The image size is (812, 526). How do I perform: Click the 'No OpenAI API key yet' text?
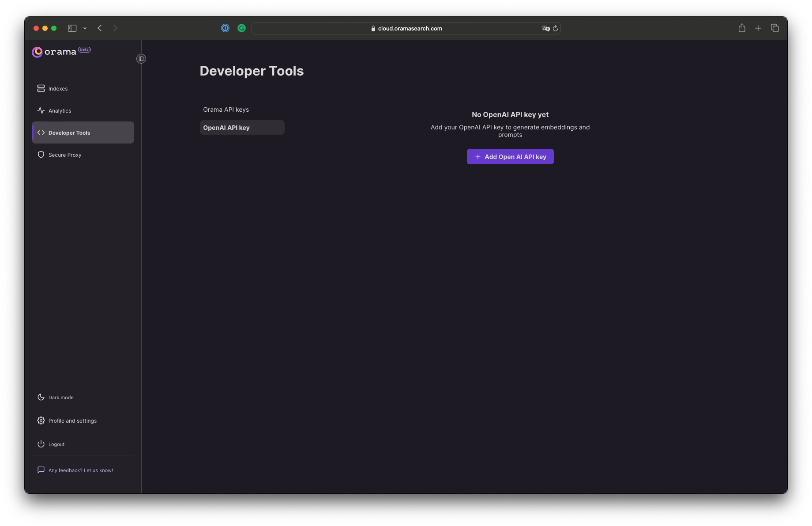coord(510,115)
